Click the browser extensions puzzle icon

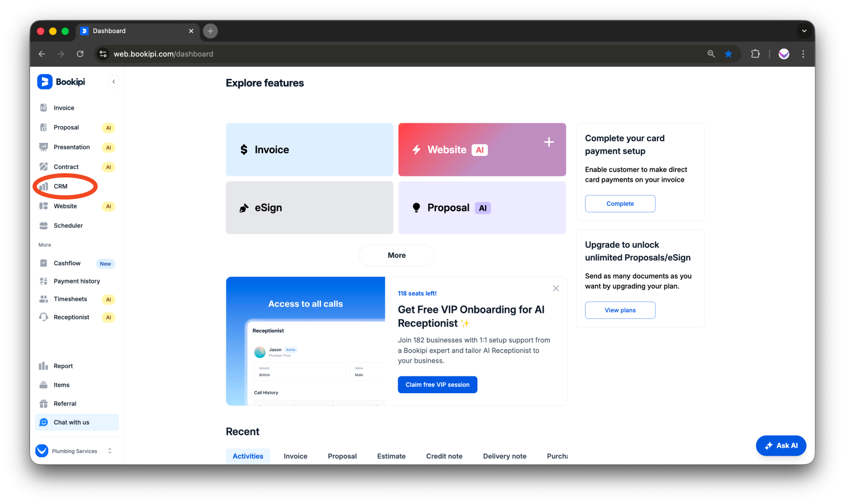755,54
